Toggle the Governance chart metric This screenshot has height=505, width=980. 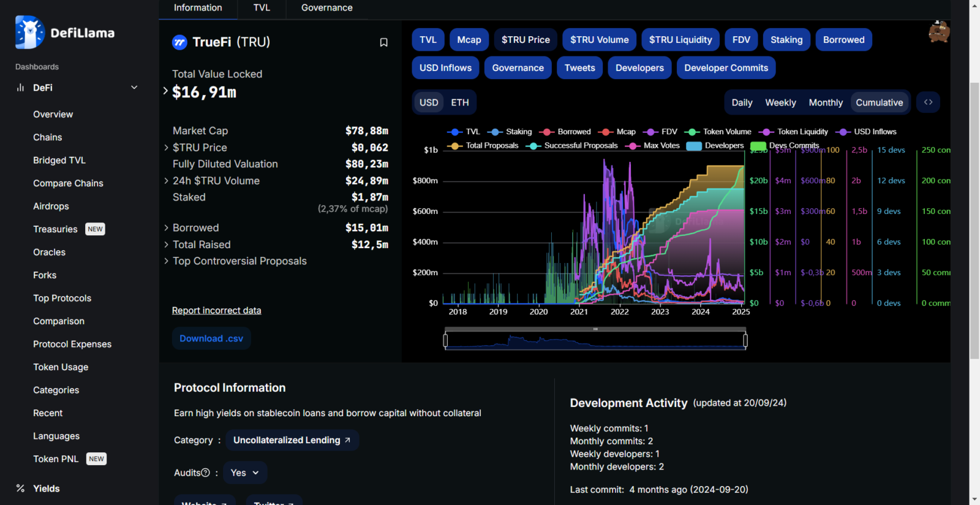point(518,68)
